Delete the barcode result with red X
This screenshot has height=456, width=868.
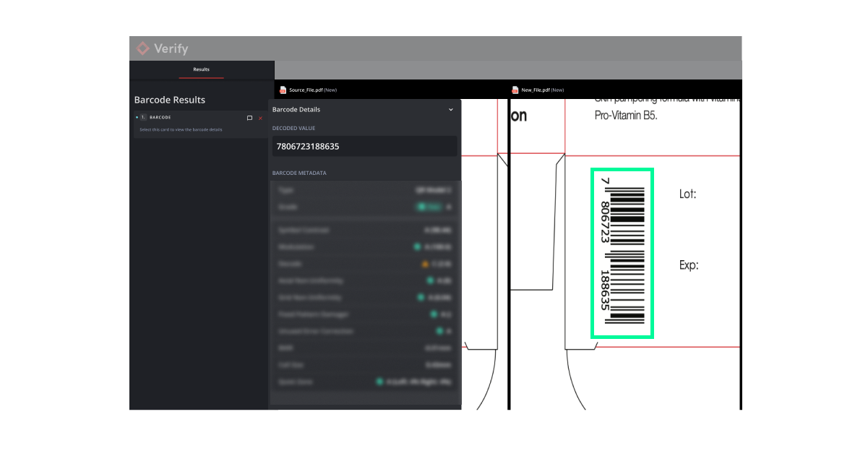pyautogui.click(x=260, y=117)
